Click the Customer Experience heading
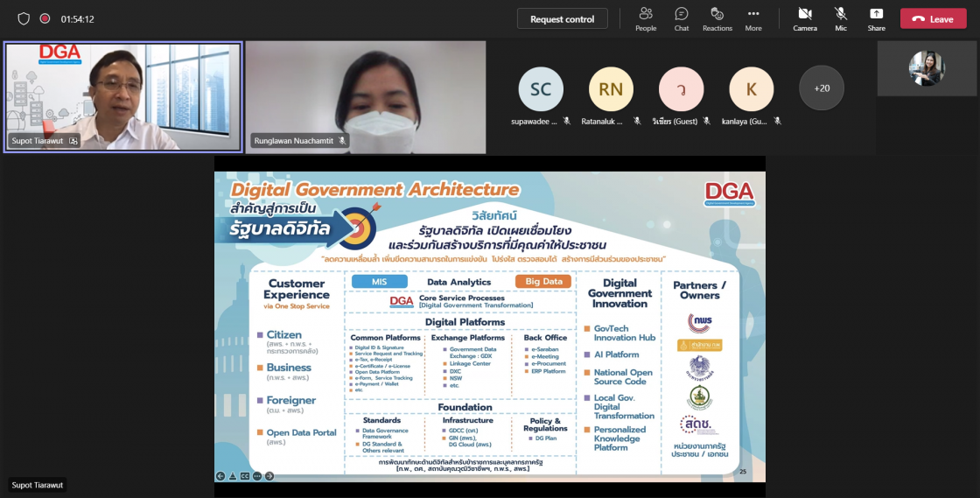The width and height of the screenshot is (980, 498). (x=297, y=289)
